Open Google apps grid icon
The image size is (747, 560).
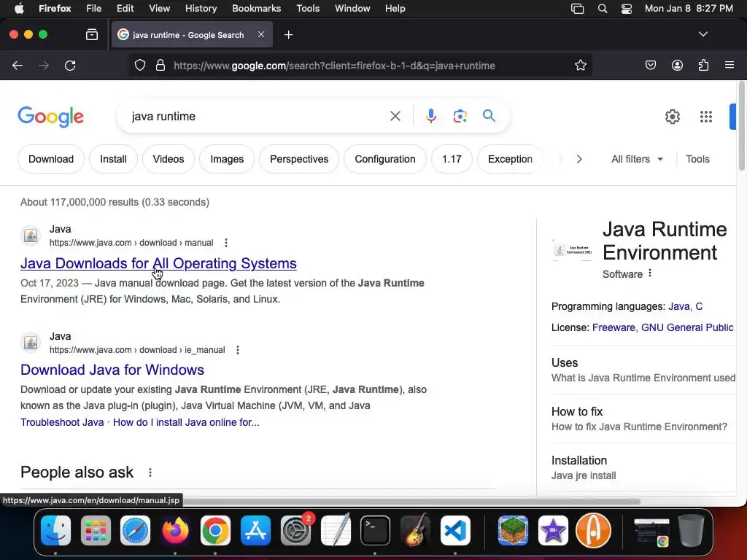(x=706, y=117)
